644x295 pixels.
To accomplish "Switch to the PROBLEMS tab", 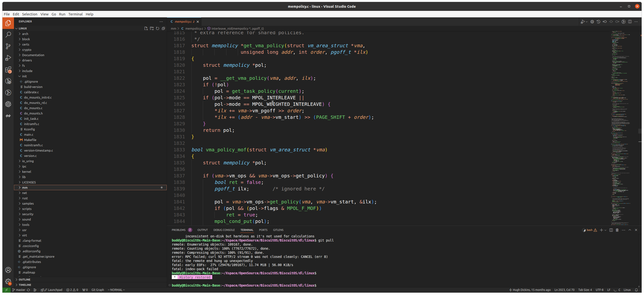I will pyautogui.click(x=179, y=230).
